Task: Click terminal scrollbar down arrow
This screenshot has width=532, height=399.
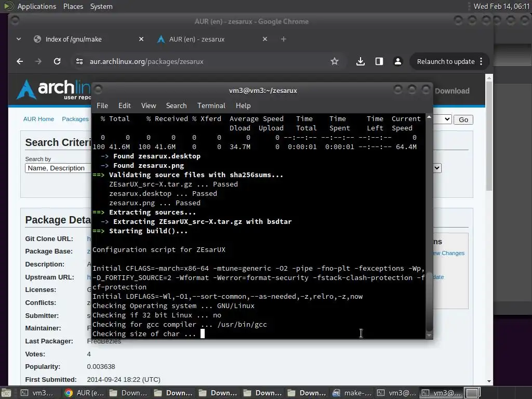Action: (x=429, y=335)
